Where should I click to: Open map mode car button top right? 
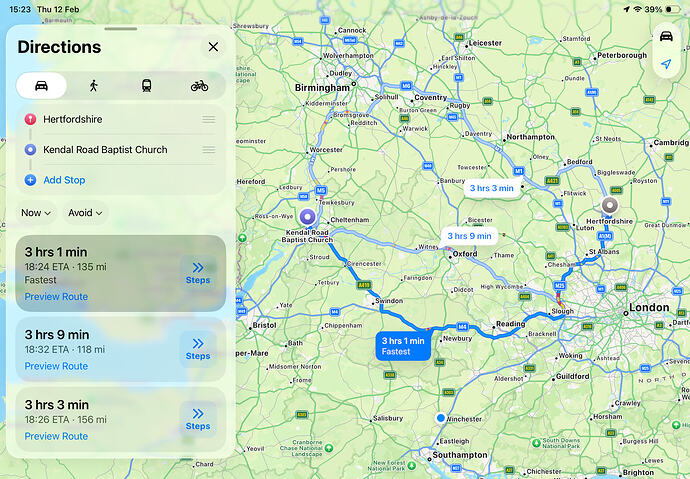pyautogui.click(x=666, y=36)
